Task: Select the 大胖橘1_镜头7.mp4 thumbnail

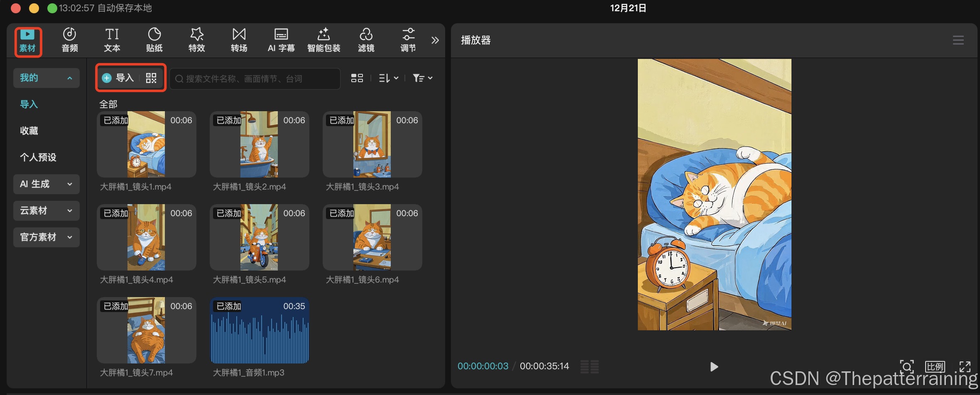Action: click(x=146, y=330)
